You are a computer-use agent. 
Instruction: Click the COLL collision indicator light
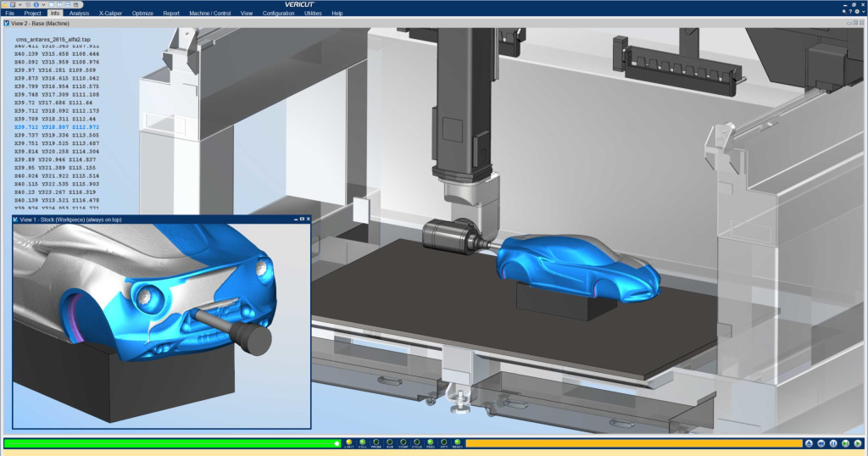tap(363, 442)
